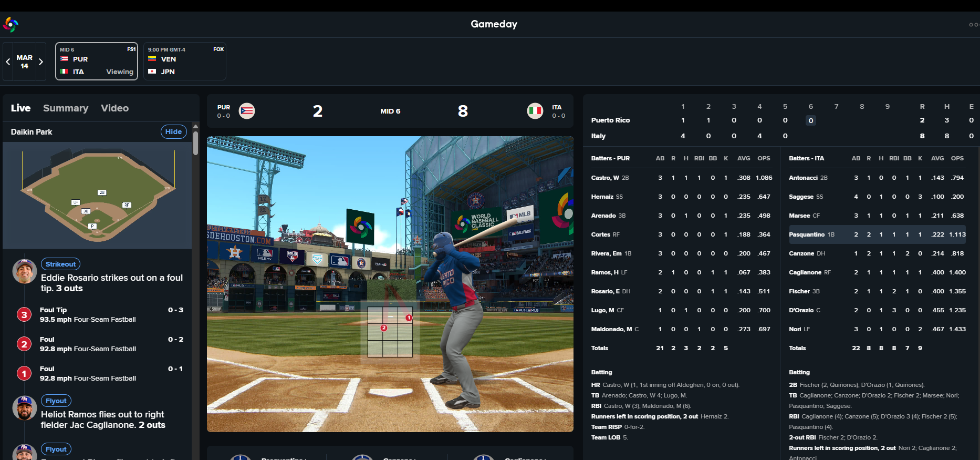
Task: Click pitch 2 dot in strike zone
Action: coord(383,328)
